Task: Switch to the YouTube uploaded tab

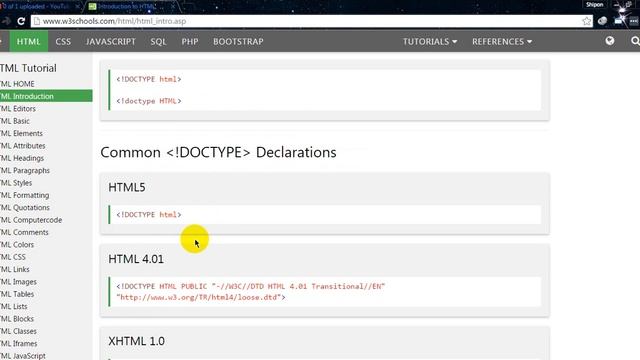Action: (39, 7)
